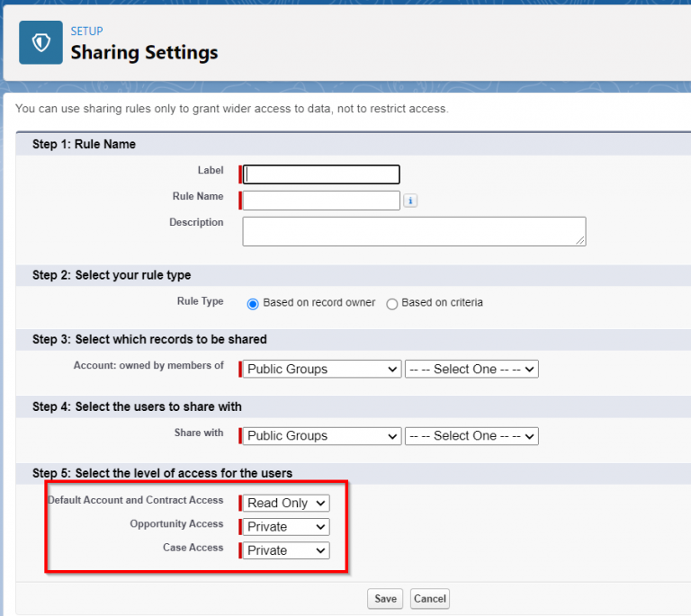The width and height of the screenshot is (691, 616).
Task: Click the Label input field
Action: coord(321,174)
